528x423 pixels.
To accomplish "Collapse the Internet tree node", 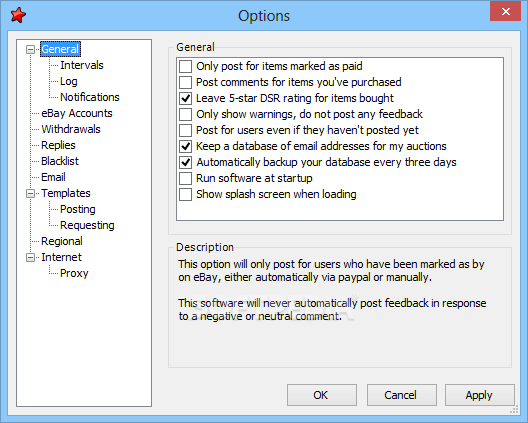I will click(30, 257).
